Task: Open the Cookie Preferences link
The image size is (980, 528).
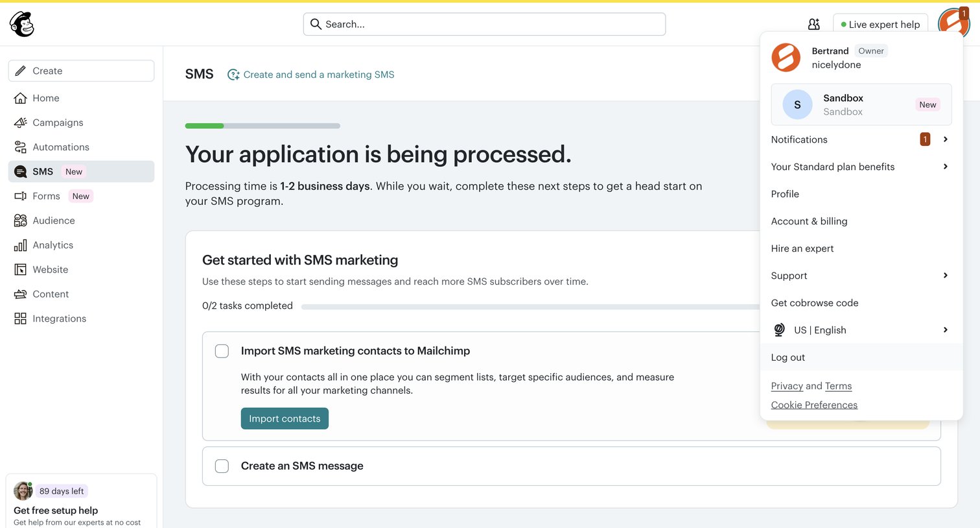Action: [814, 405]
